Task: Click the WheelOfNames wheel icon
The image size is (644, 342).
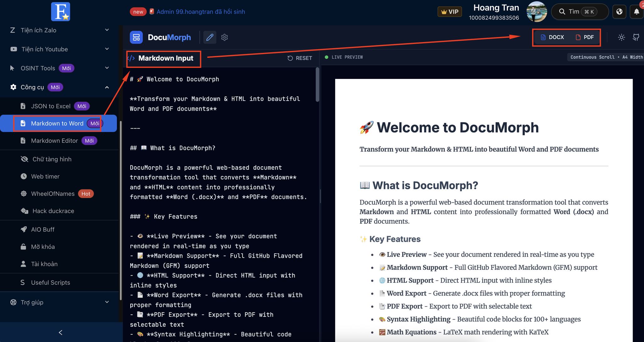Action: 24,194
